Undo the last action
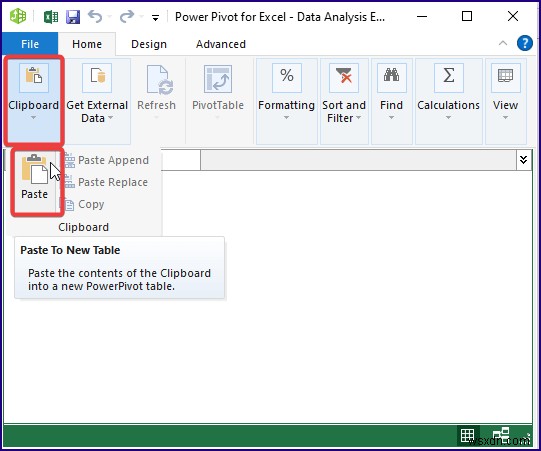This screenshot has height=451, width=541. tap(95, 16)
